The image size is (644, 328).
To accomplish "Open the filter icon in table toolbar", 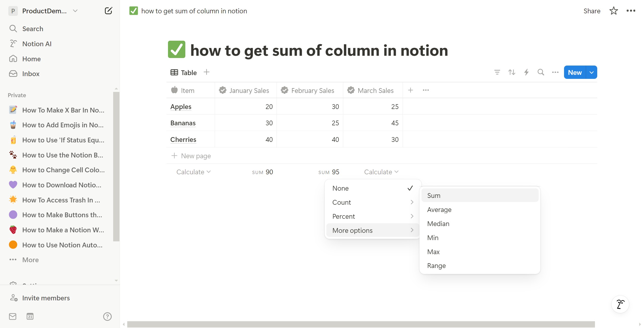I will pyautogui.click(x=497, y=72).
